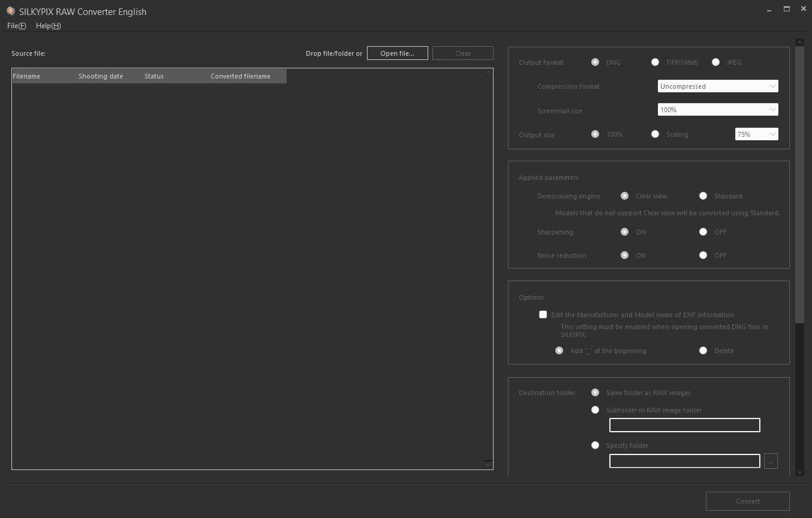Image resolution: width=812 pixels, height=518 pixels.
Task: Click the subfolder name input field
Action: click(x=684, y=425)
